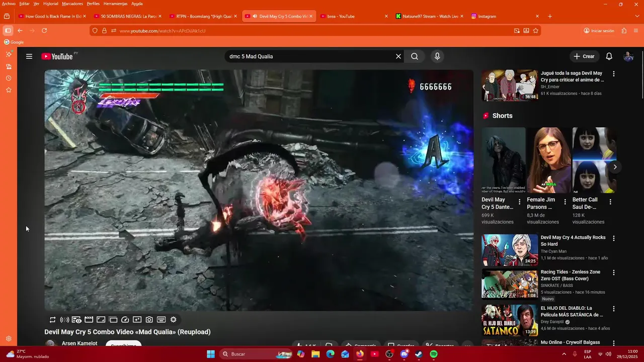
Task: Take a screenshot with the camera icon
Action: pyautogui.click(x=149, y=320)
